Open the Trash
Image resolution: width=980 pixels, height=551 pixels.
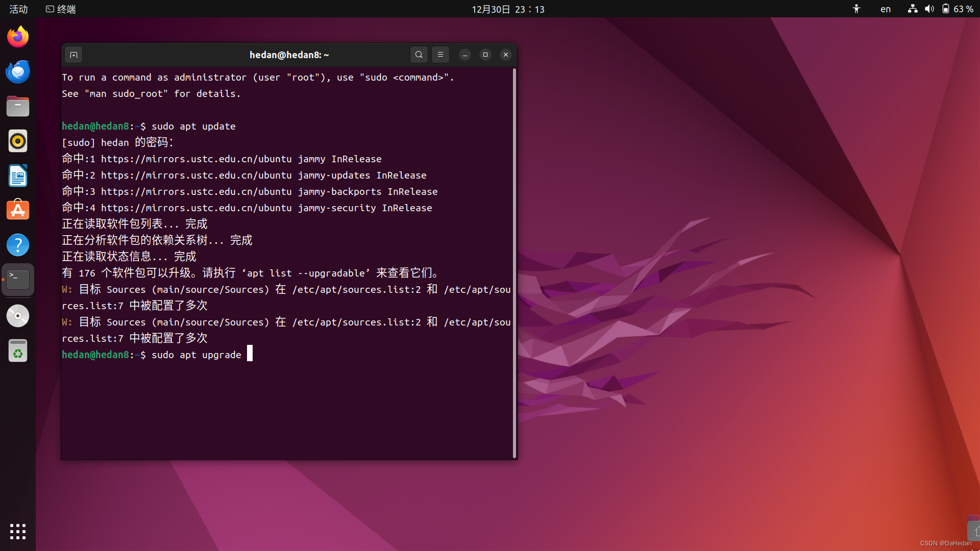[x=18, y=351]
